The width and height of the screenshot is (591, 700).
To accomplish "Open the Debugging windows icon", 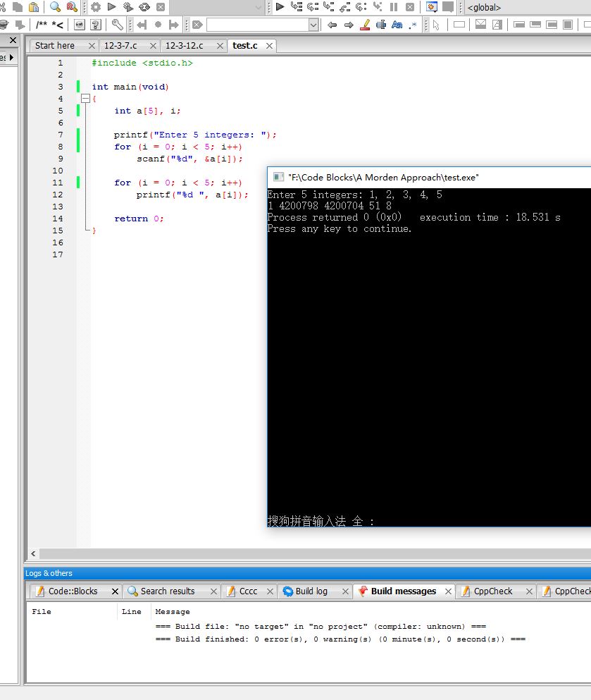I will [431, 7].
